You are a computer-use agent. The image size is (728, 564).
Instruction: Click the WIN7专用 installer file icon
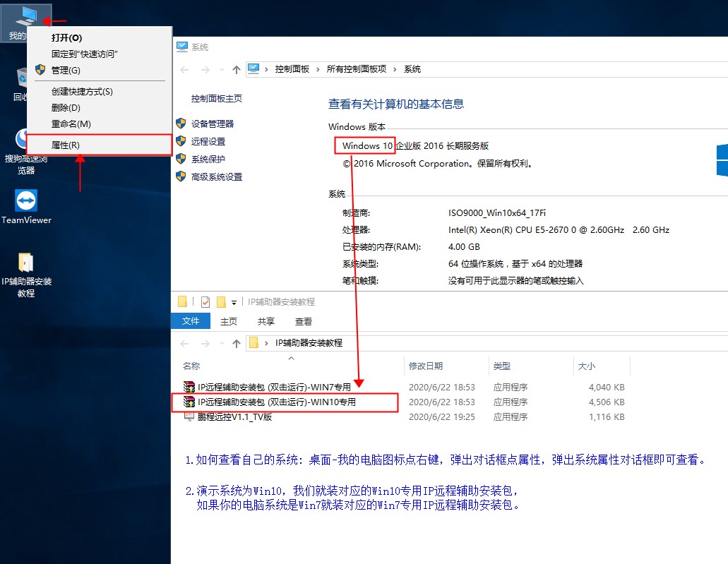(189, 387)
